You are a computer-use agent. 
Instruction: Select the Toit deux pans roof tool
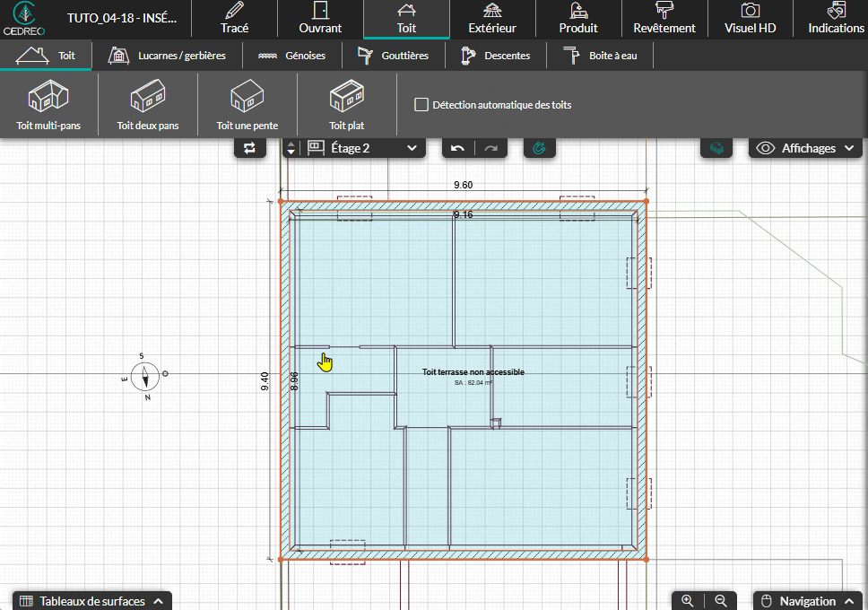coord(148,104)
